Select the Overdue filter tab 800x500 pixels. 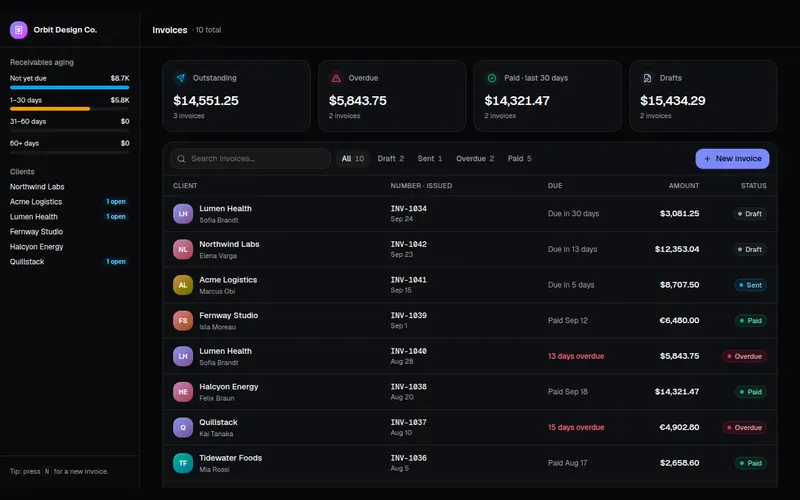(475, 159)
